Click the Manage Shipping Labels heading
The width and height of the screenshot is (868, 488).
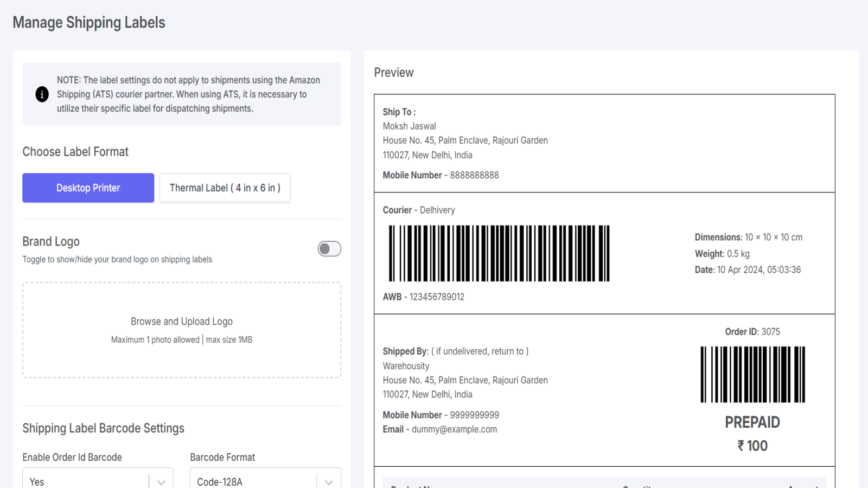(88, 23)
